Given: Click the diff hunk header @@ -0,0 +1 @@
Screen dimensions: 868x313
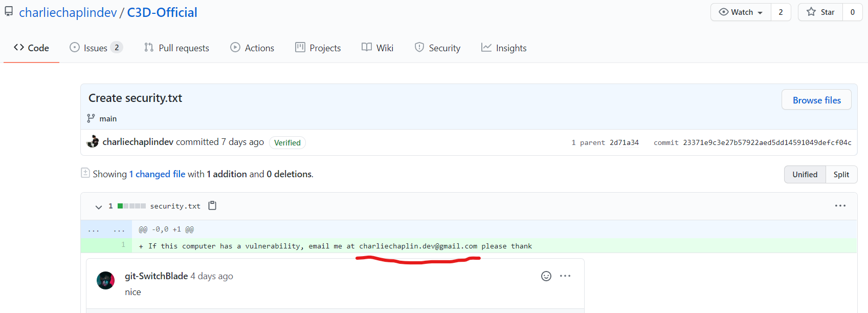Looking at the screenshot, I should click(166, 229).
